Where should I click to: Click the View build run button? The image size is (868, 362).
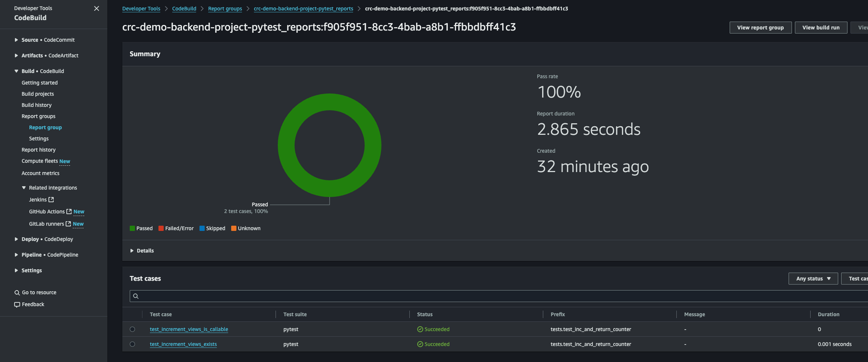point(821,27)
